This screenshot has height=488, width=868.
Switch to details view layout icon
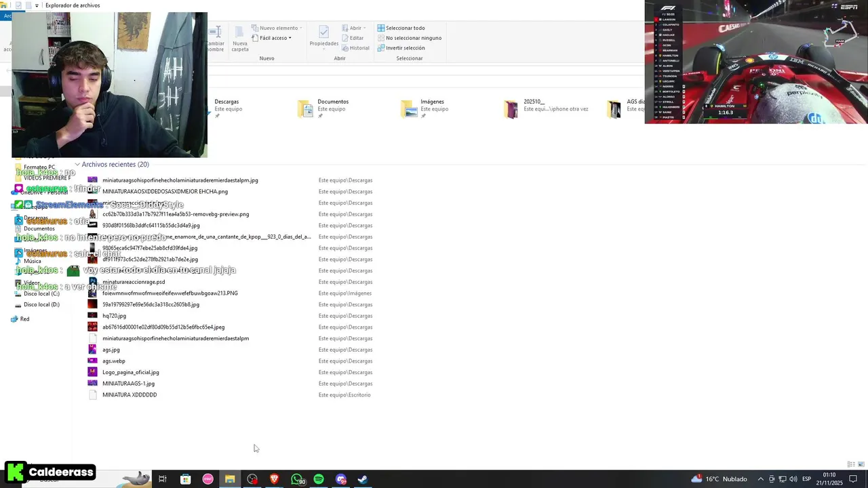[851, 464]
